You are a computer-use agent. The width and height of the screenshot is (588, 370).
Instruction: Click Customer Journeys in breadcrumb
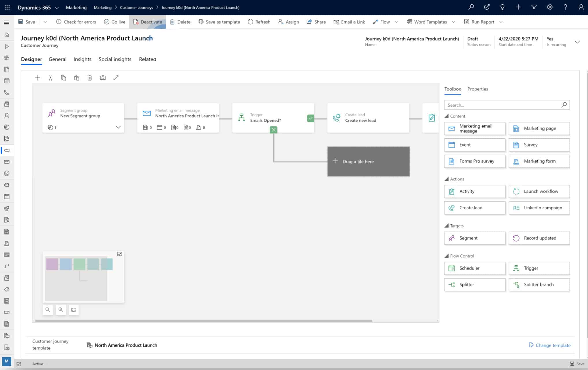pos(136,8)
